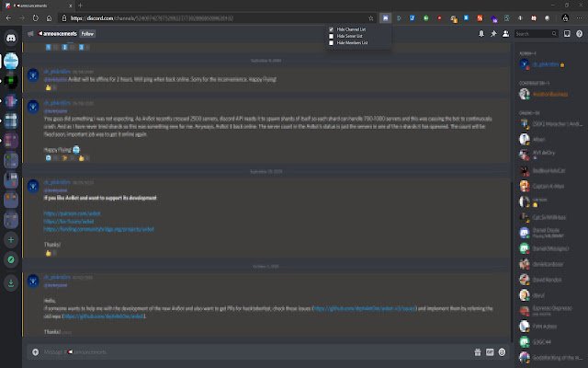Click the browser forward arrow
Image resolution: width=588 pixels, height=368 pixels.
pos(22,18)
